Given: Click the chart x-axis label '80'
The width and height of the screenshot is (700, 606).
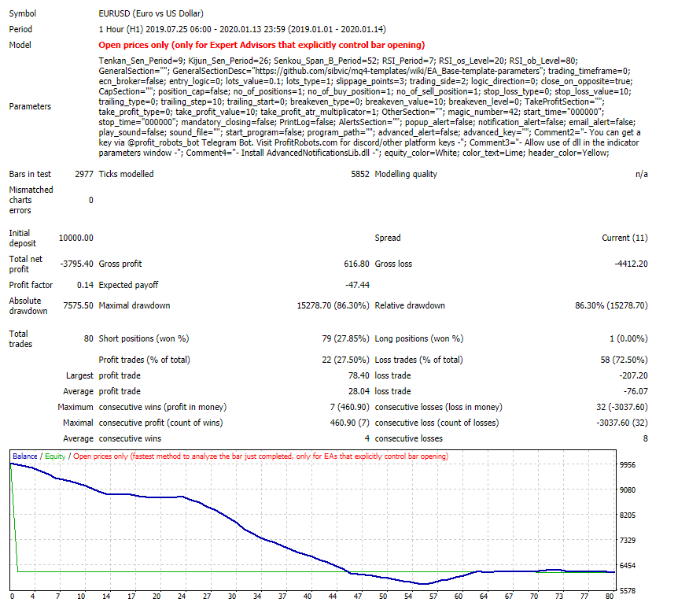Looking at the screenshot, I should [x=610, y=597].
